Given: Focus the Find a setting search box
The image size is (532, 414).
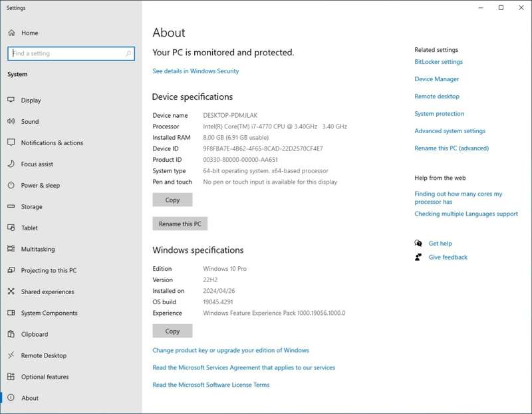Looking at the screenshot, I should 71,53.
